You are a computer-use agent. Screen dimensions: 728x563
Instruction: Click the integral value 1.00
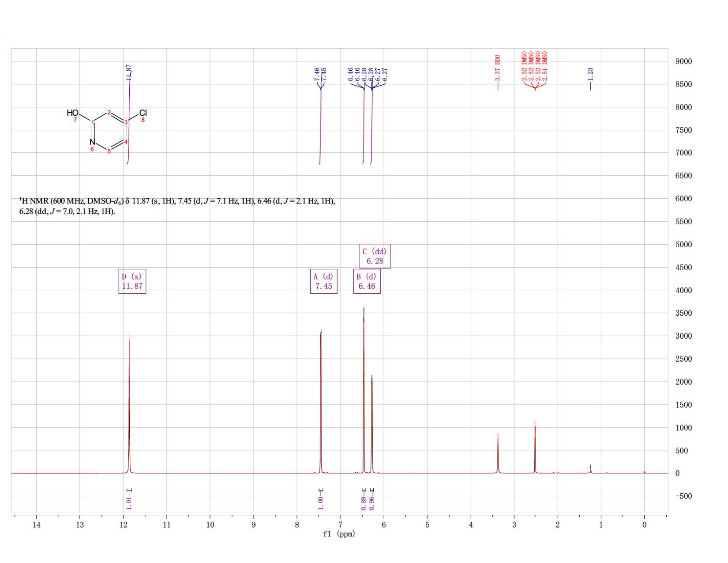pyautogui.click(x=321, y=503)
